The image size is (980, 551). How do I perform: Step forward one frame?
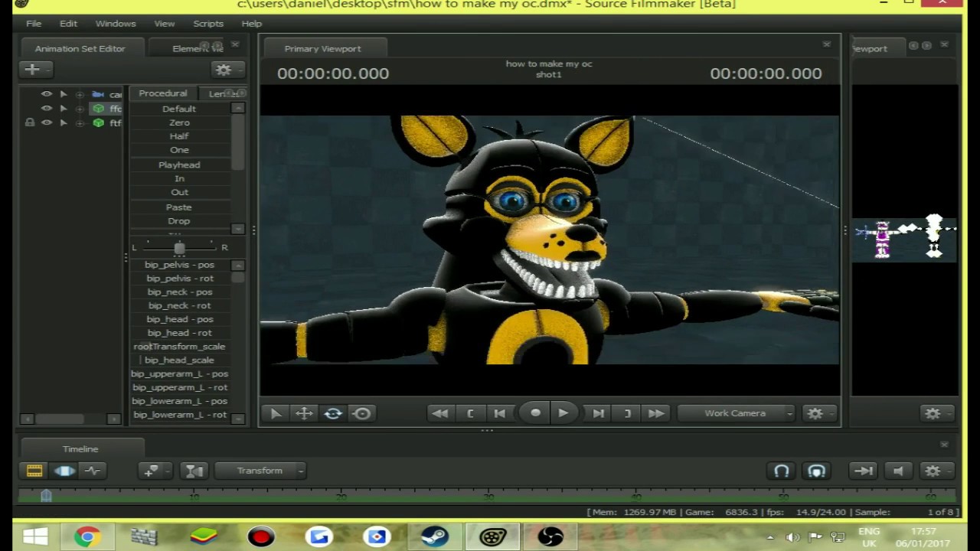599,413
